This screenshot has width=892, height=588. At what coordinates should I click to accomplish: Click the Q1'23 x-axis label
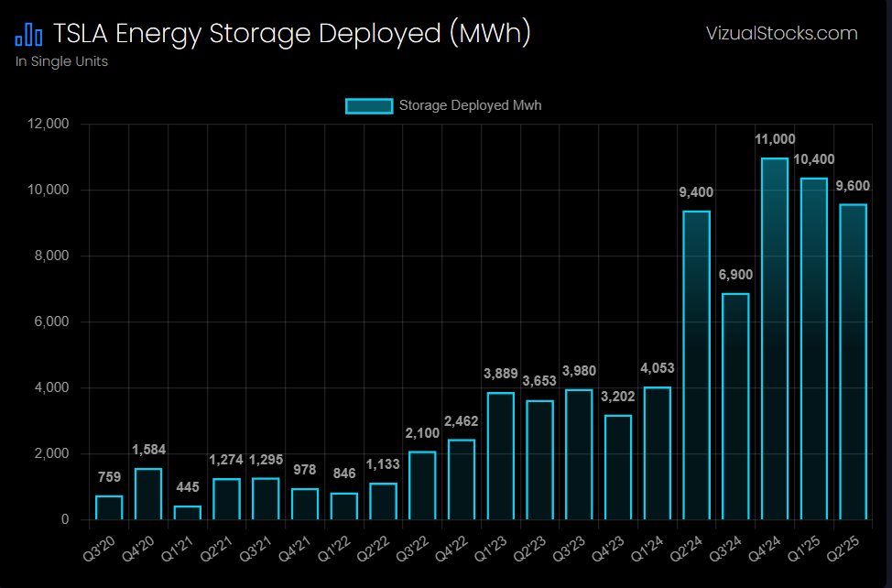[490, 549]
